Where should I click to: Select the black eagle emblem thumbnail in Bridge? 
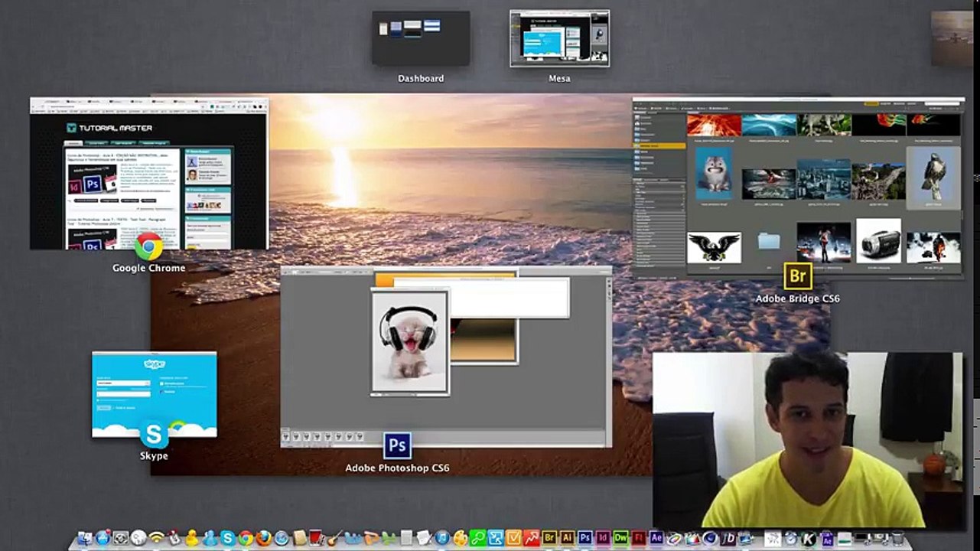pos(714,246)
